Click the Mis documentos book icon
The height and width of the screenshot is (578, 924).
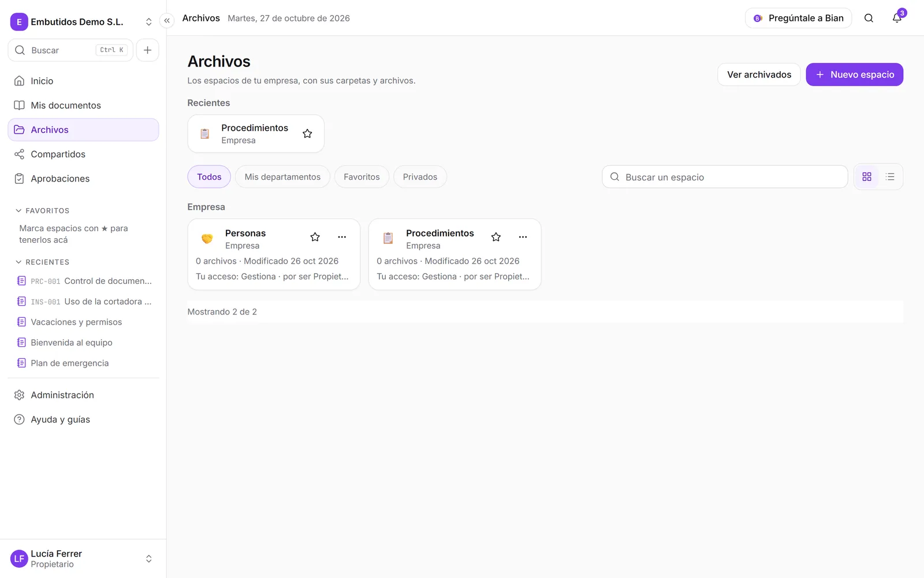tap(19, 105)
